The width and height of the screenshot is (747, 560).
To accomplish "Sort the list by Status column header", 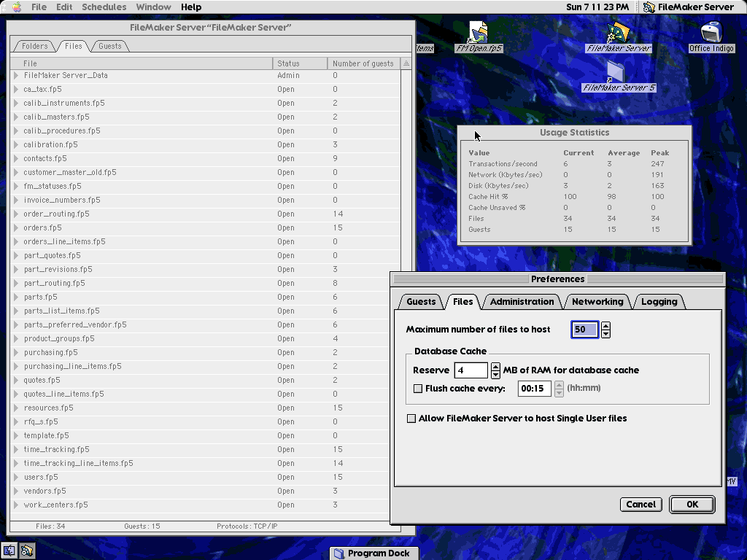I will pos(300,63).
